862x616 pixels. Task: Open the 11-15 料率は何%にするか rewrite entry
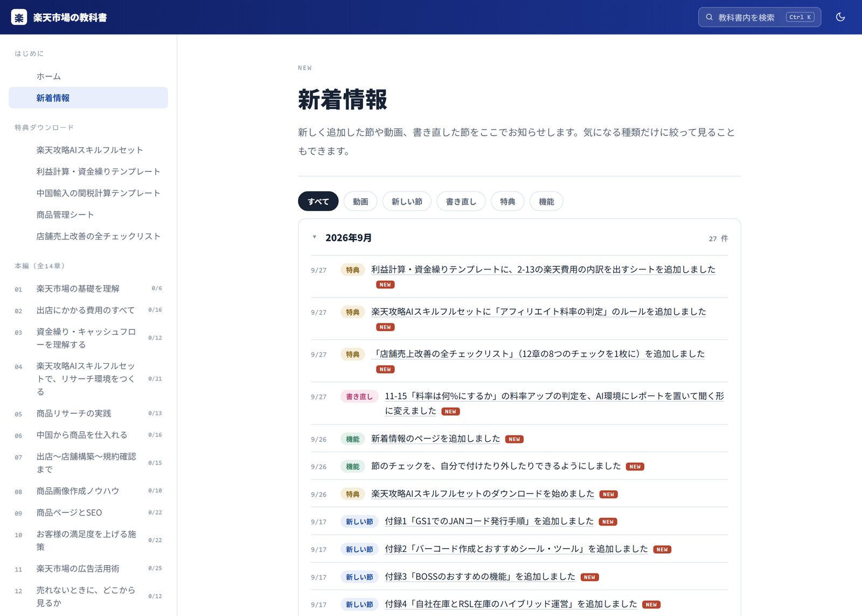(x=554, y=403)
